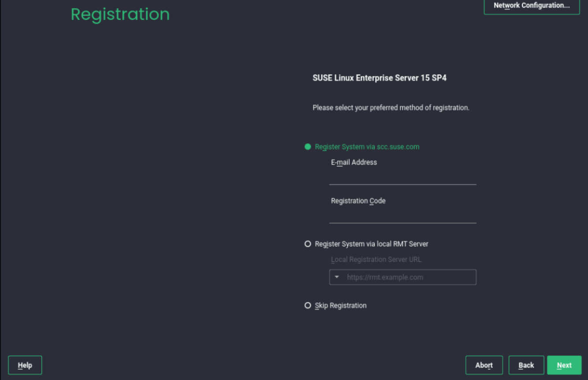This screenshot has height=380, width=588.
Task: Click the E-mail Address input field
Action: 402,177
